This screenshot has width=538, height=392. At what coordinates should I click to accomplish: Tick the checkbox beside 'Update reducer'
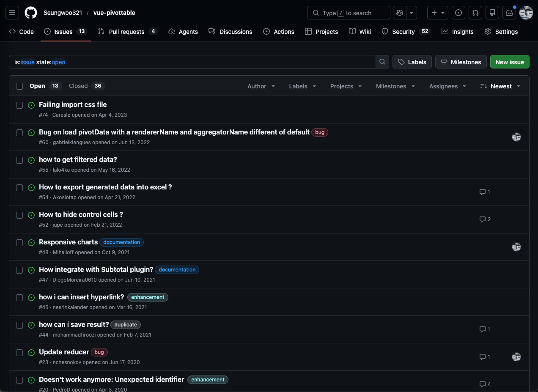19,352
